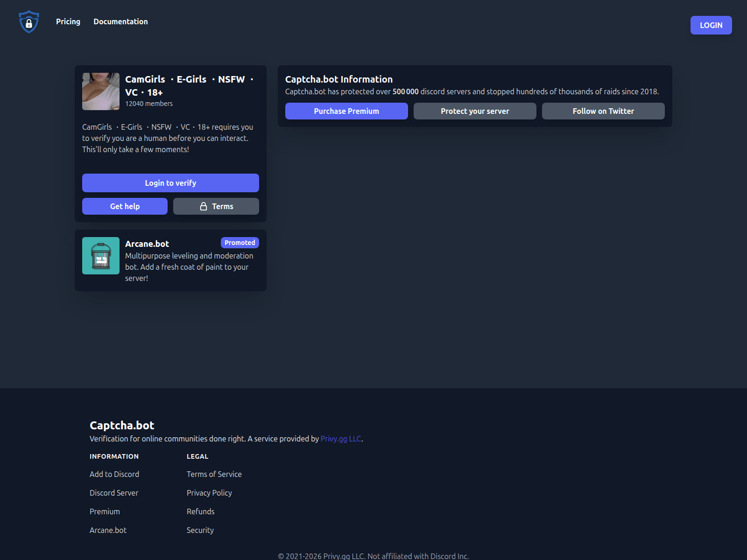The width and height of the screenshot is (747, 560).
Task: Open Add to Discord footer link
Action: [114, 474]
